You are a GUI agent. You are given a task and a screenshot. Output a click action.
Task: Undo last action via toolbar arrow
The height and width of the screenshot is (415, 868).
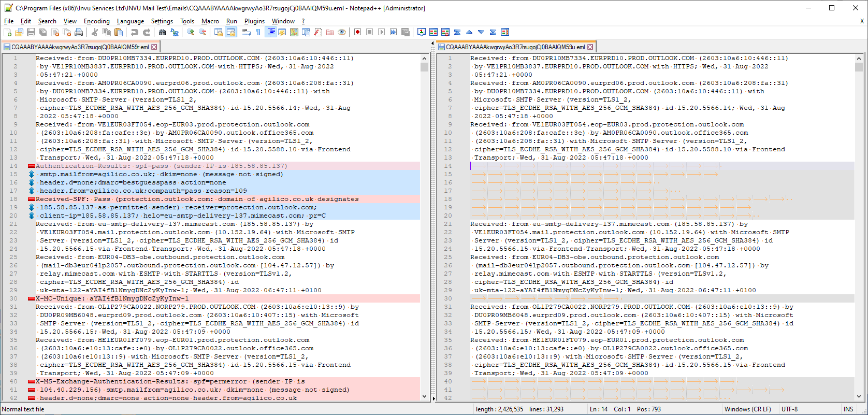coord(135,32)
